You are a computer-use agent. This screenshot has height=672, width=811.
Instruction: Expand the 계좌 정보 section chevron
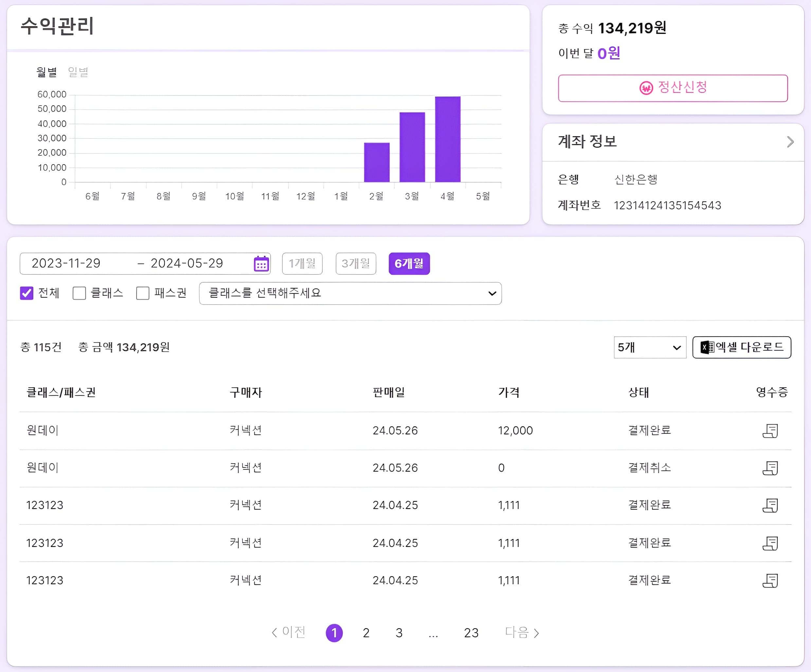coord(790,142)
